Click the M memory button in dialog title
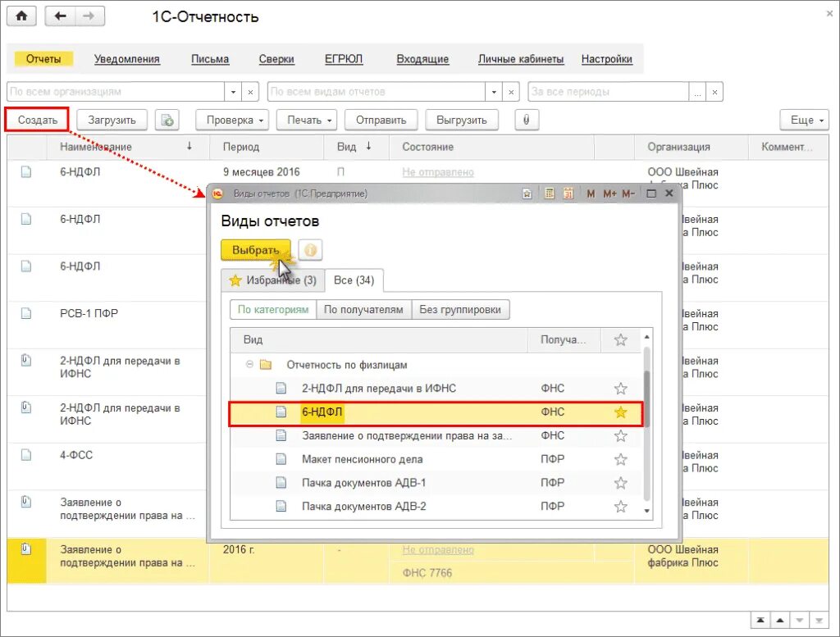 [591, 193]
